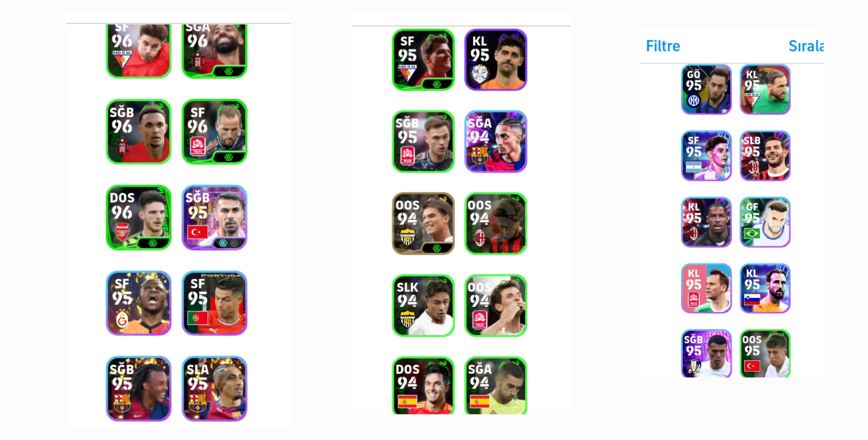Select the DOS 96 Arsenal player card
This screenshot has width=868, height=440.
(x=139, y=218)
